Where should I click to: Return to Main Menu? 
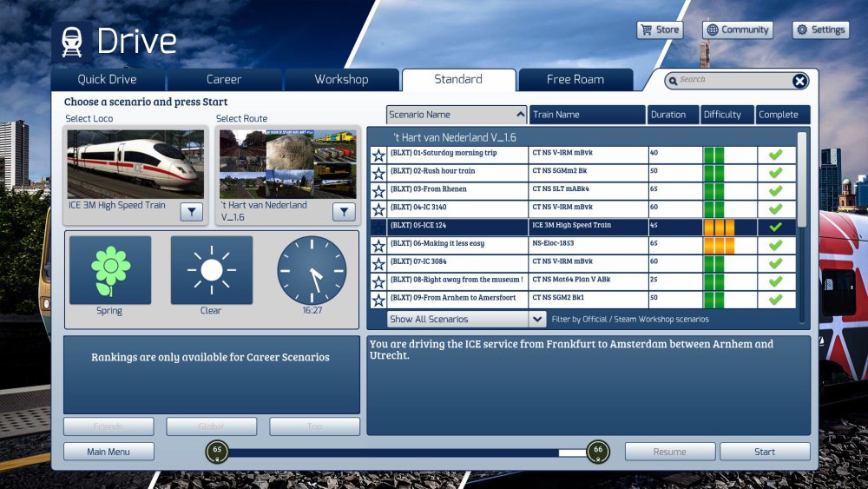tap(108, 452)
